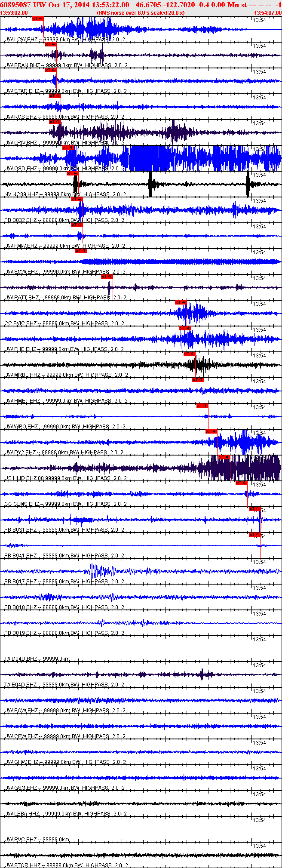
Task: Select the UW.BRAN BHZ station label
Action: click(x=23, y=65)
